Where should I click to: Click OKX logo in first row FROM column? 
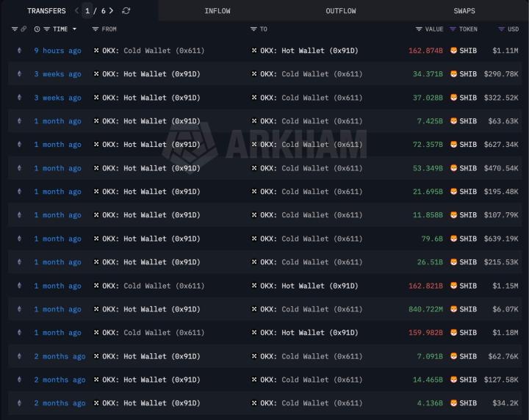click(96, 51)
